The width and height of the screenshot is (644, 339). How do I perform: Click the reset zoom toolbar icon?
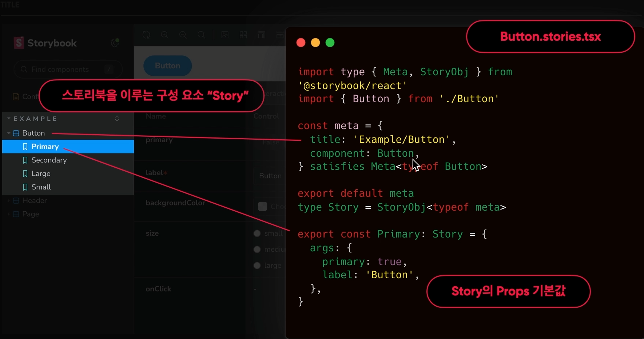coord(201,35)
